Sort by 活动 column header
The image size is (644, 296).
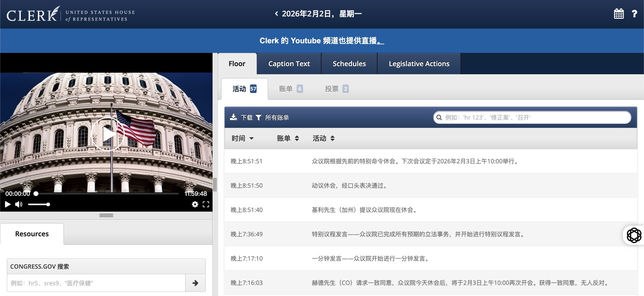click(324, 138)
